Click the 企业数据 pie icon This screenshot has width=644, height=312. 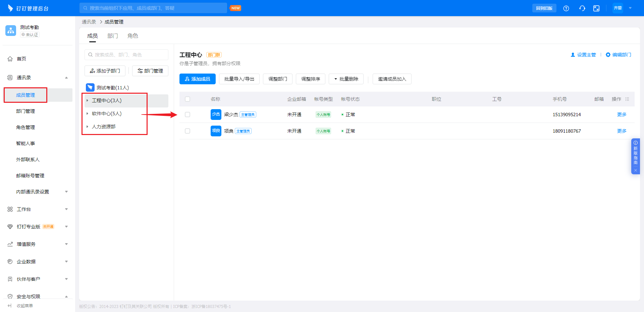click(x=10, y=262)
